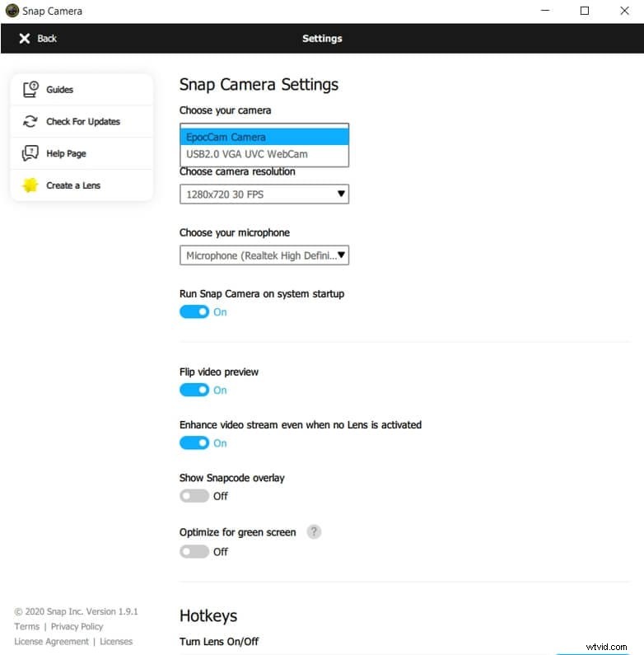The height and width of the screenshot is (655, 644).
Task: Click the Guides book icon
Action: pos(30,89)
